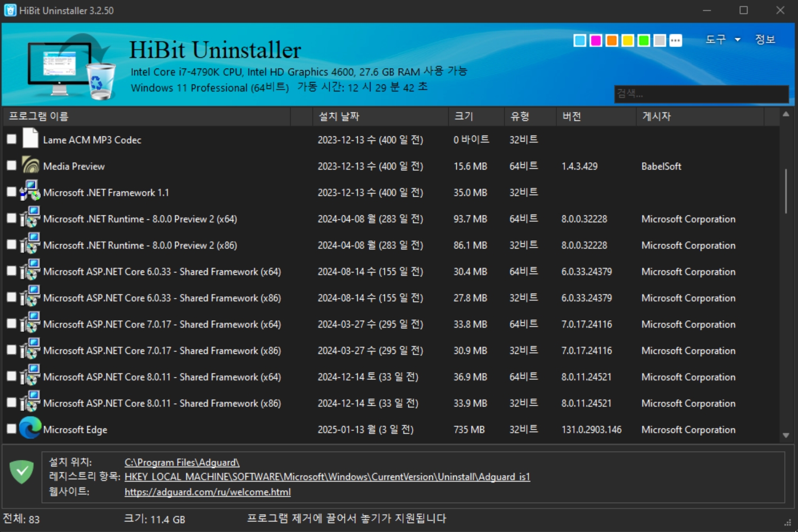Click the 크기: 11.4 GB status entry
The image size is (798, 532).
(154, 519)
